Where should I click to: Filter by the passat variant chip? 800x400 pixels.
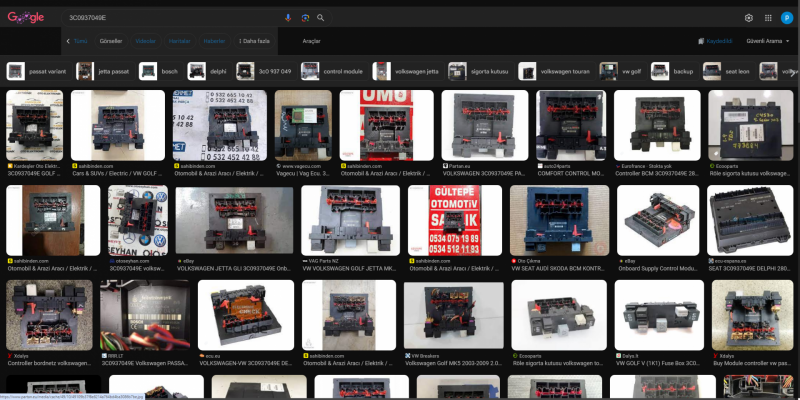38,71
